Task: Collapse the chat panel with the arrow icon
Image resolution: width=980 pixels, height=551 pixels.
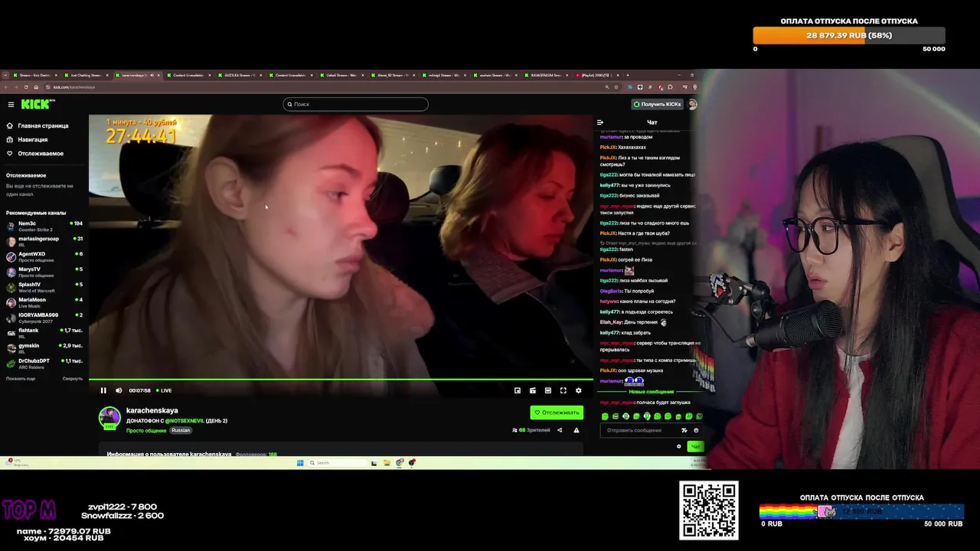Action: pos(600,122)
